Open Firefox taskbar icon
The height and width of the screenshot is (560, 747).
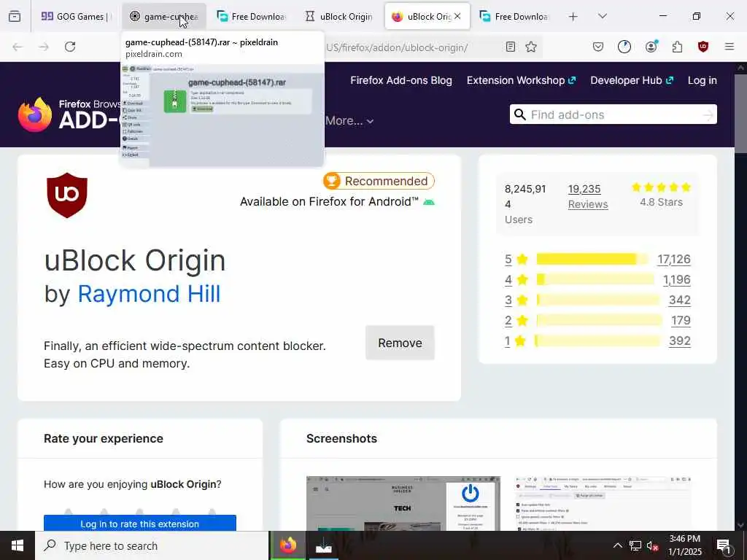pyautogui.click(x=288, y=545)
